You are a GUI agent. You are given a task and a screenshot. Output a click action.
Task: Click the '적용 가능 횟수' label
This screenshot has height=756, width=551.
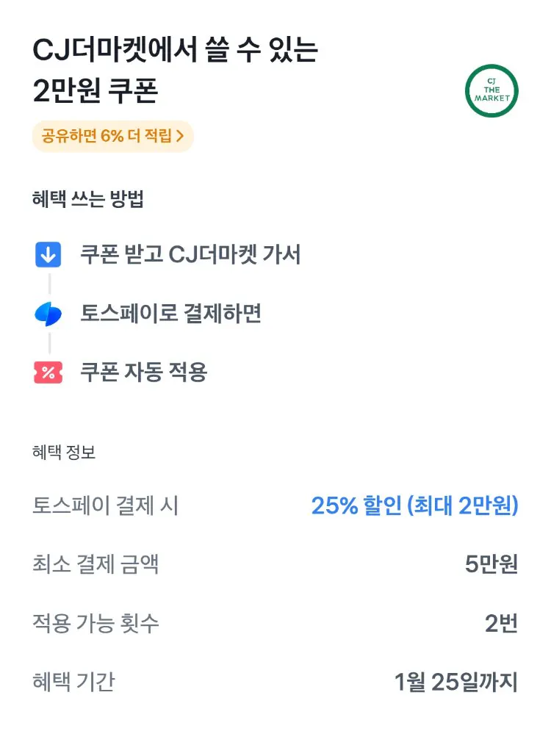coord(96,624)
